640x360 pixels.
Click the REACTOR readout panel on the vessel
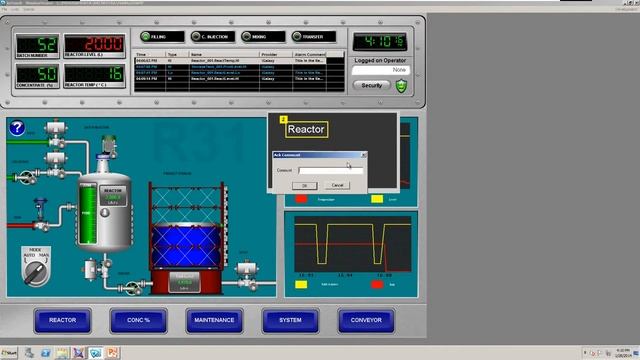(x=113, y=197)
